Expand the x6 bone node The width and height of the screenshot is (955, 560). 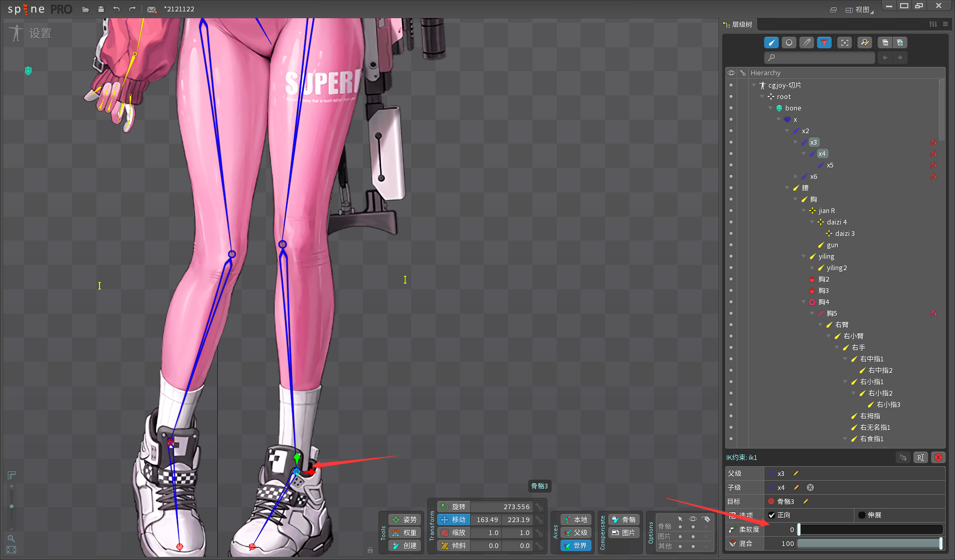pyautogui.click(x=796, y=176)
